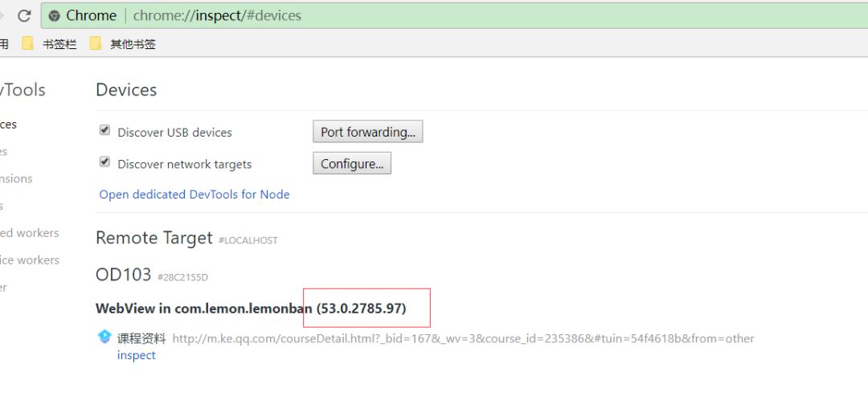Select the Extensions sidebar item
Viewport: 868px width, 409px height.
click(x=16, y=178)
